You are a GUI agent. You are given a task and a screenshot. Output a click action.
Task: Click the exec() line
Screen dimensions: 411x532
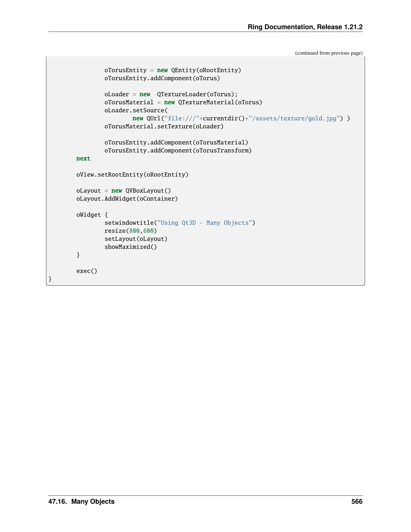coord(87,271)
